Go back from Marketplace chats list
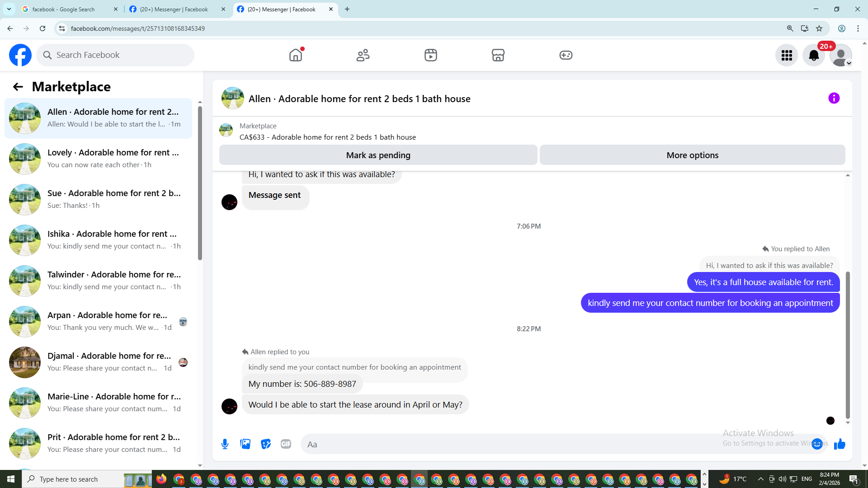Viewport: 868px width, 488px height. pos(18,87)
